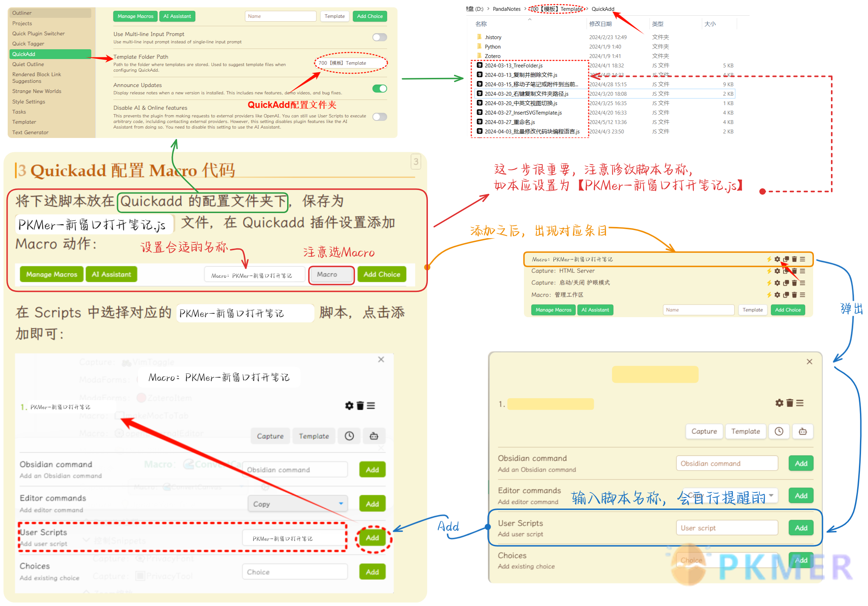Click robot AI icon in blank macro dialog
Image resolution: width=868 pixels, height=606 pixels.
803,431
